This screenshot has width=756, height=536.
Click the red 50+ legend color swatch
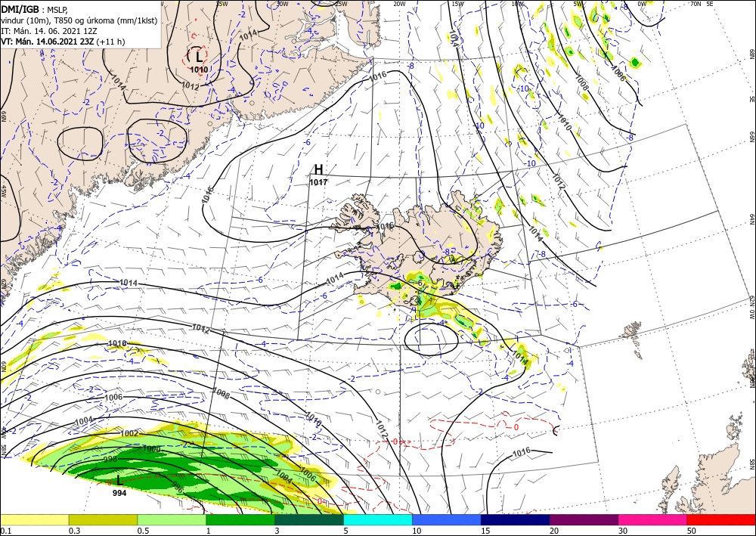721,519
